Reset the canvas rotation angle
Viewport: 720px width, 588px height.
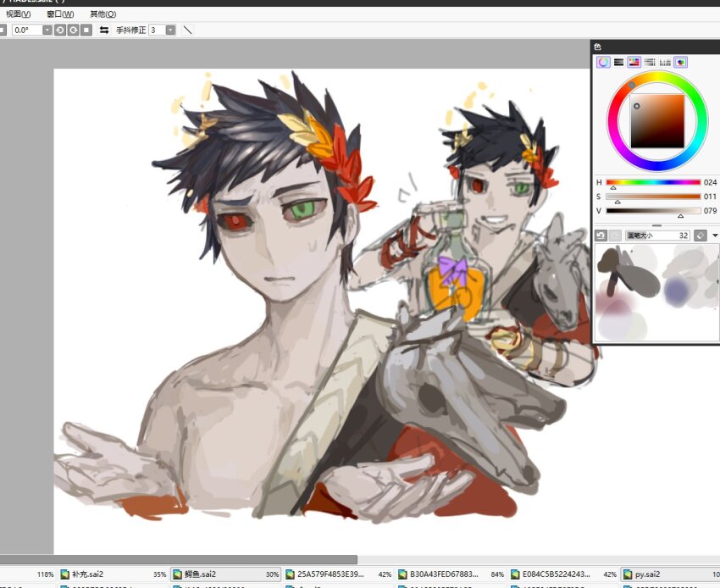point(86,30)
